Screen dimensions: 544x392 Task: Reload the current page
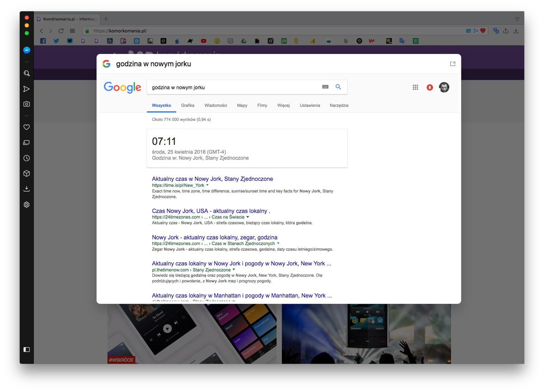(61, 31)
